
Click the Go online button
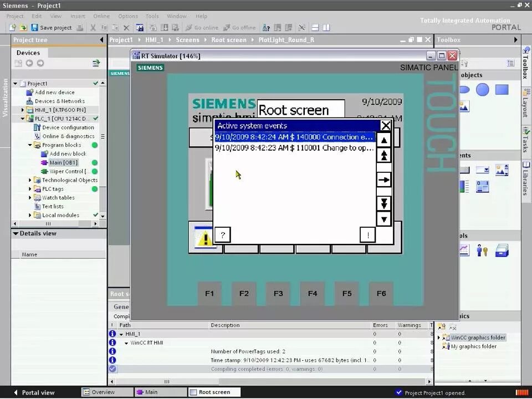(x=202, y=28)
